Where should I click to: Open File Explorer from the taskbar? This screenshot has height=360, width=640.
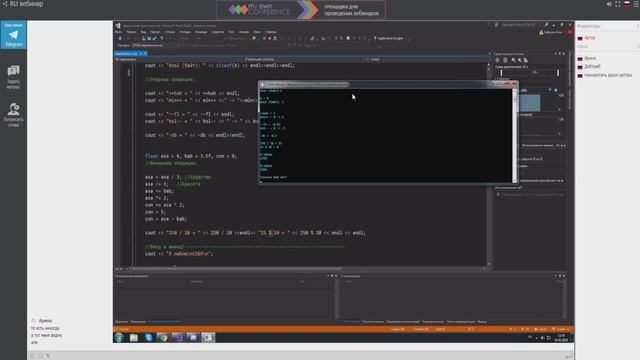(133, 338)
